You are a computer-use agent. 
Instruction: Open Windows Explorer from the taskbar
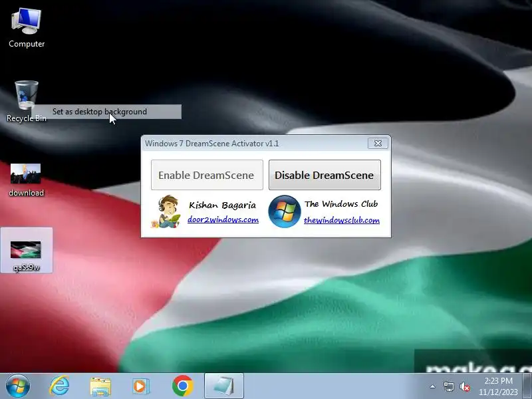point(100,386)
